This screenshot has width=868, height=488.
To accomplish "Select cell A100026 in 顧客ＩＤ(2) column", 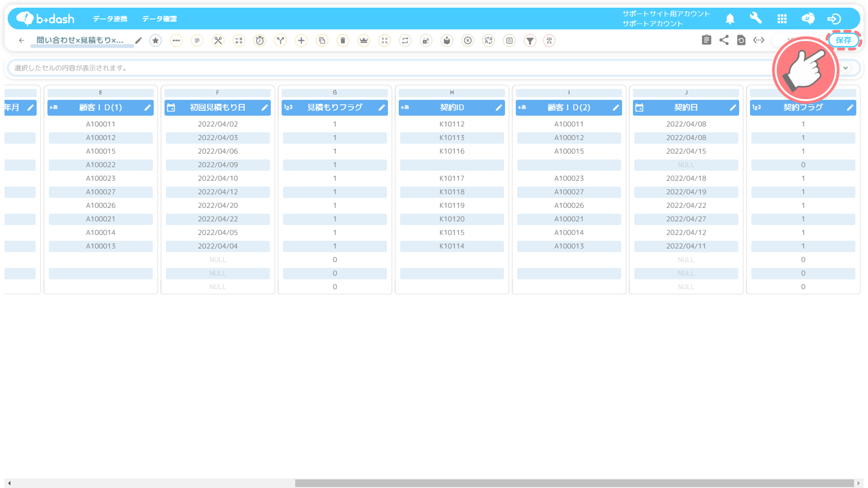I will pos(569,205).
